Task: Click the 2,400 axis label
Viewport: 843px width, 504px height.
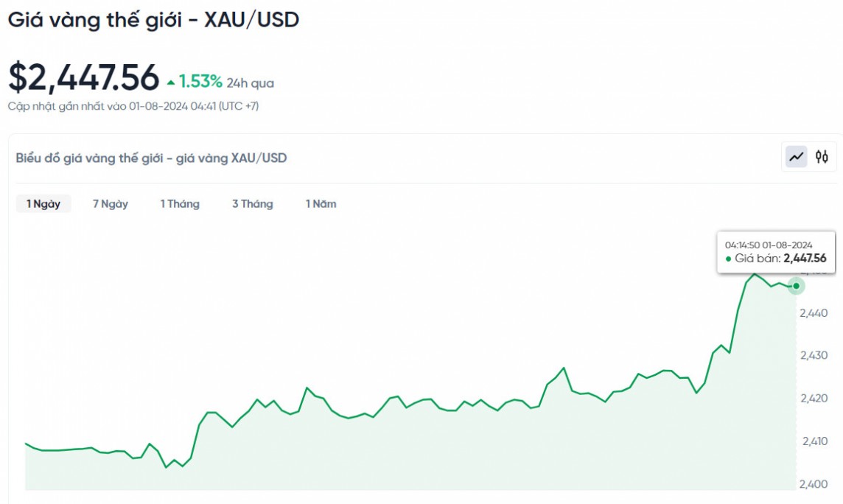Action: [x=814, y=484]
